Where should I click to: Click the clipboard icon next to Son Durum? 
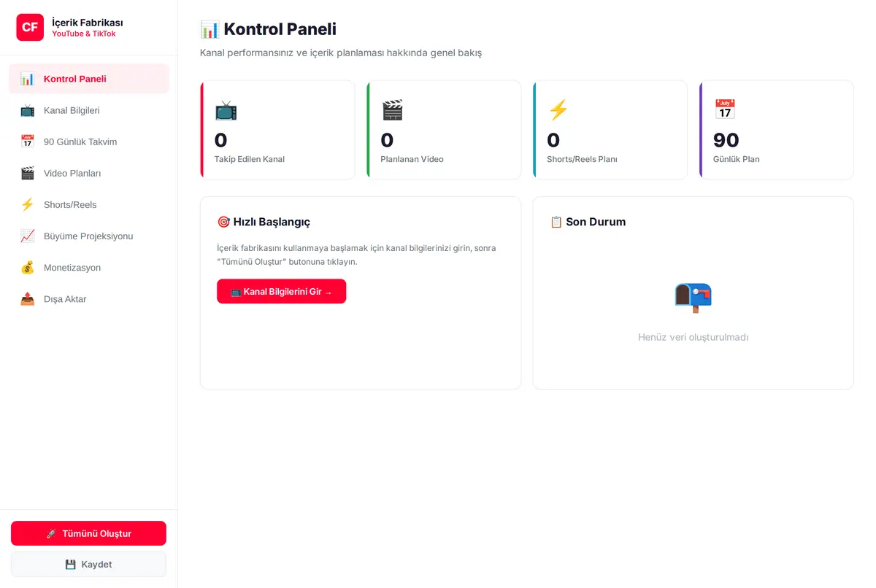click(x=556, y=222)
